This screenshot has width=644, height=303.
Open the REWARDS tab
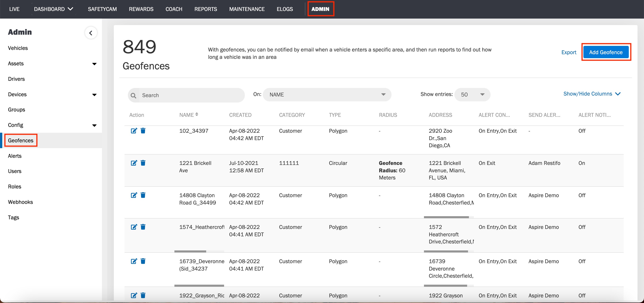pyautogui.click(x=141, y=9)
